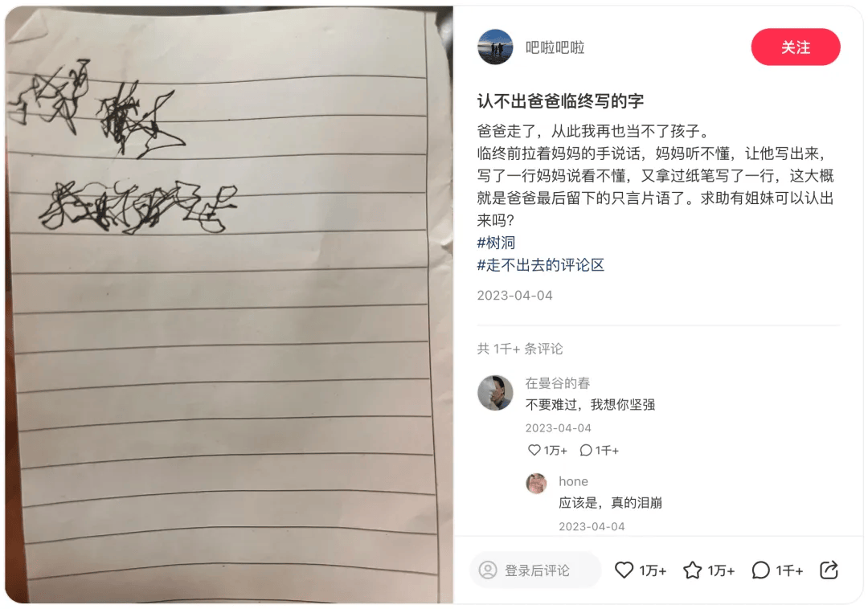This screenshot has height=609, width=868.
Task: Like the post via bottom heart icon
Action: pos(624,570)
